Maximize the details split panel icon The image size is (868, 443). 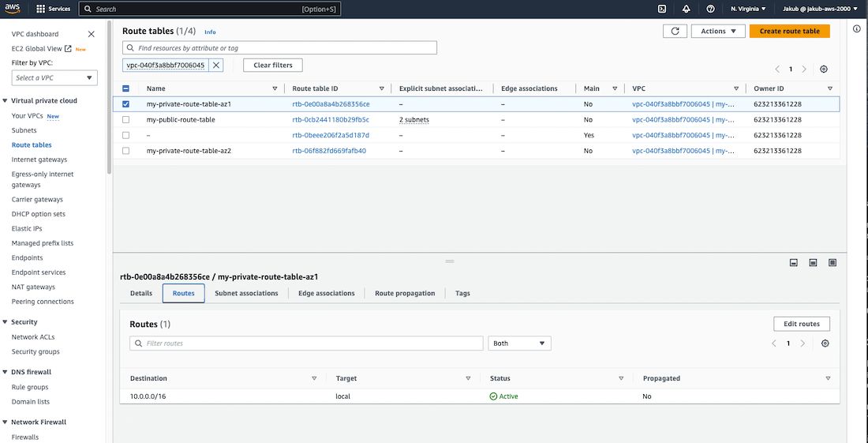(832, 262)
